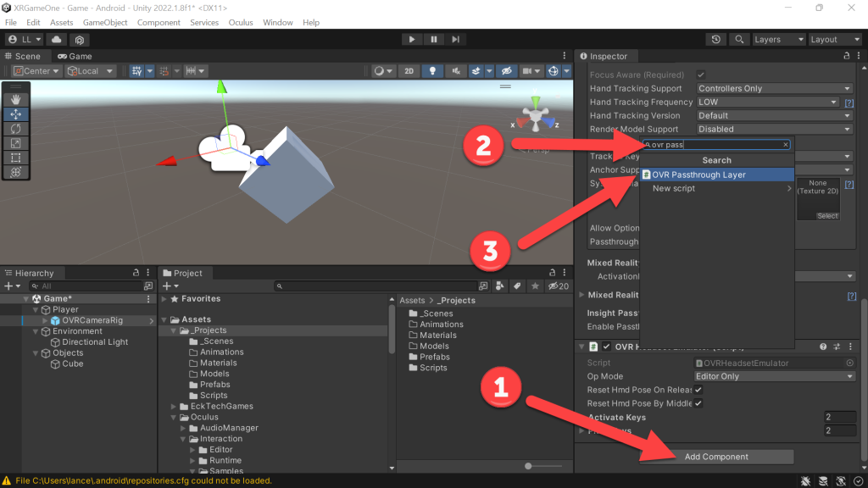Open Local handle rotation dropdown
This screenshot has height=488, width=868.
point(90,71)
